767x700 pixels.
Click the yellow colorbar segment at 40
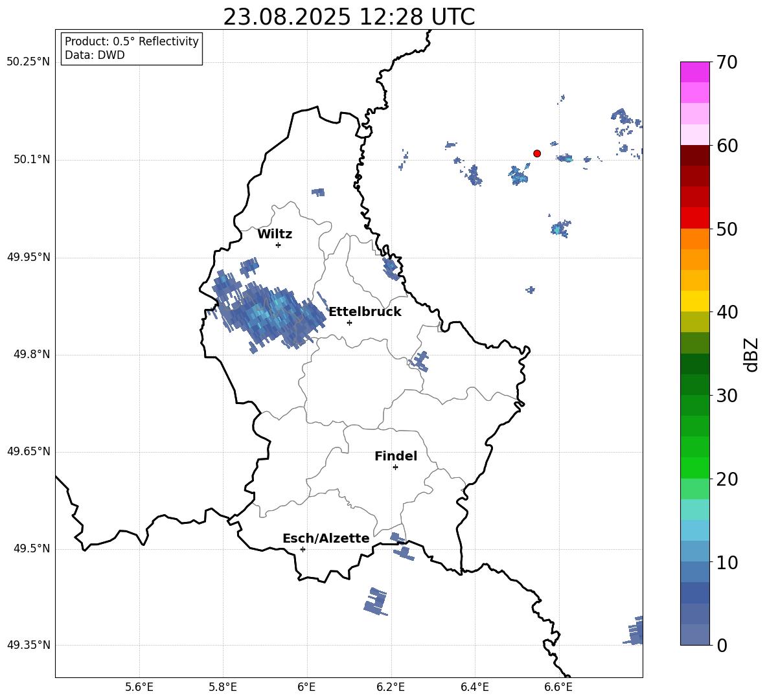pos(694,301)
